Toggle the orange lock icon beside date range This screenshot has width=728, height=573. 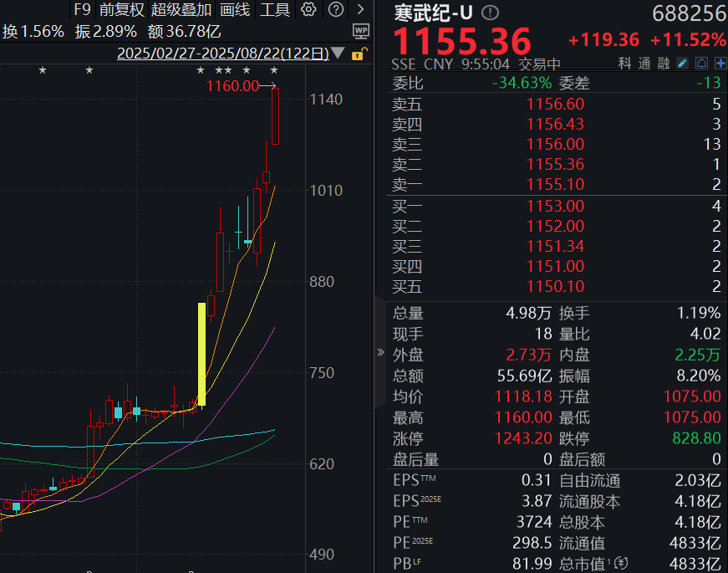click(359, 54)
